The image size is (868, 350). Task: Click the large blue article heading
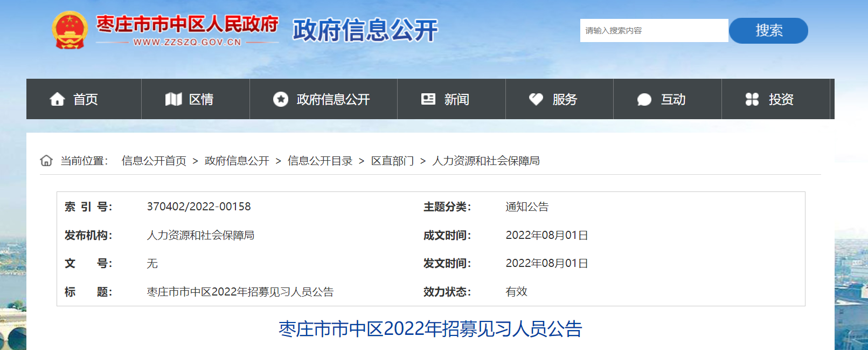(430, 329)
